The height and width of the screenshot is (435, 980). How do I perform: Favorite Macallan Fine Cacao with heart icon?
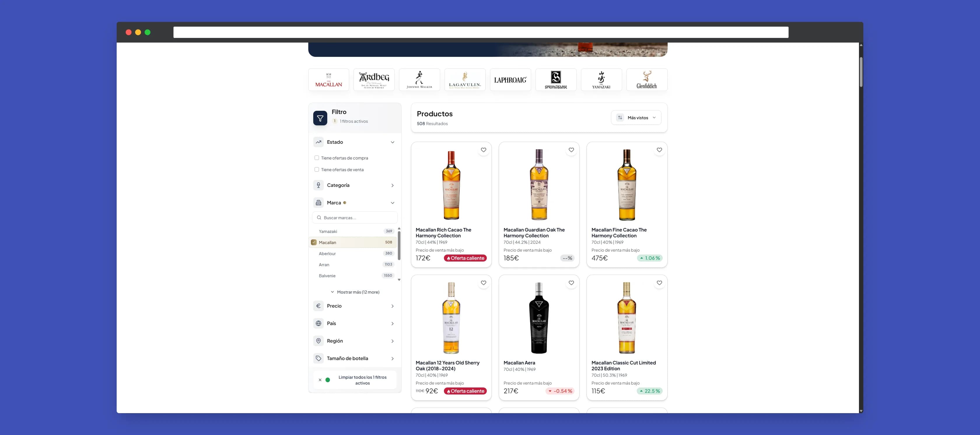coord(659,150)
